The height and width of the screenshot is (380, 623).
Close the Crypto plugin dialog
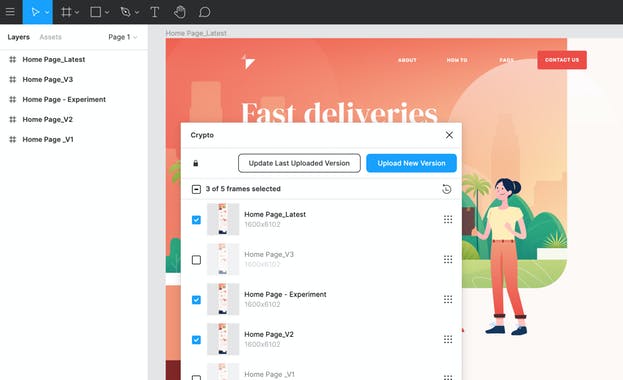point(449,135)
